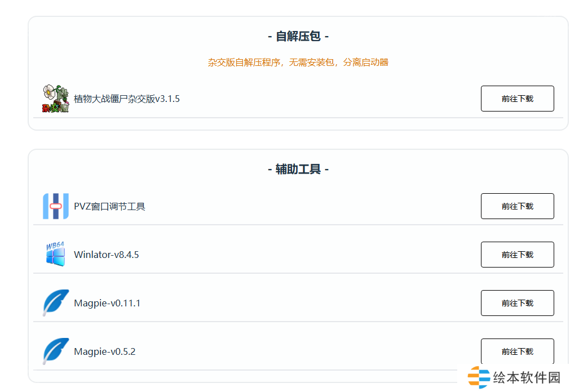
Task: Select the PVZ窗口调节工具 name label
Action: (109, 207)
